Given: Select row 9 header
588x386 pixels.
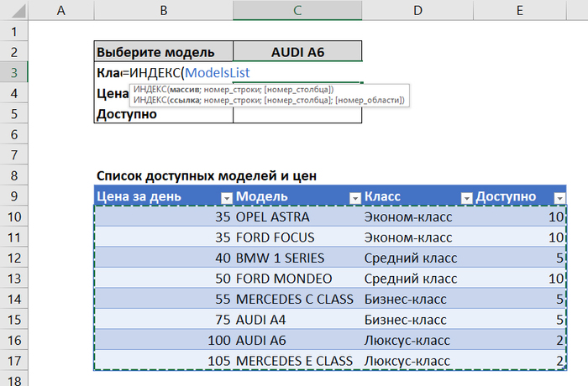Looking at the screenshot, I should (14, 196).
